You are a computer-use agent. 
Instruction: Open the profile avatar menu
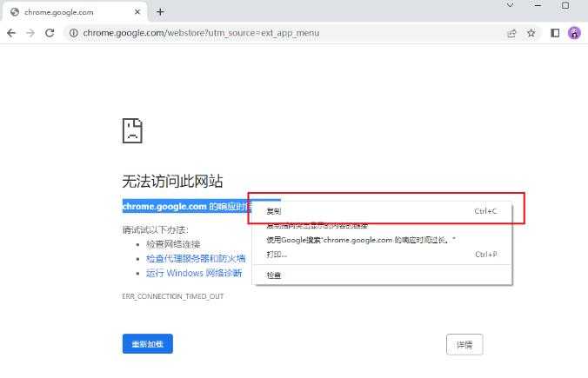coord(574,33)
